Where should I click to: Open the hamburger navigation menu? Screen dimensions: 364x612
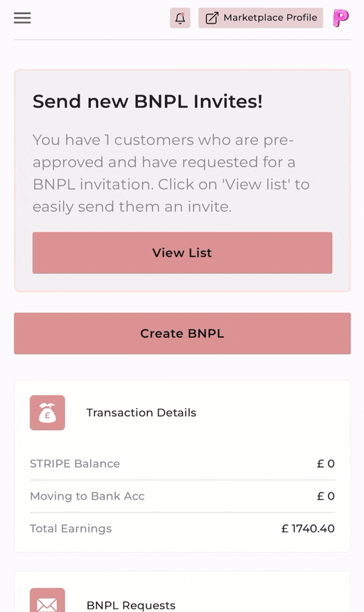[22, 18]
